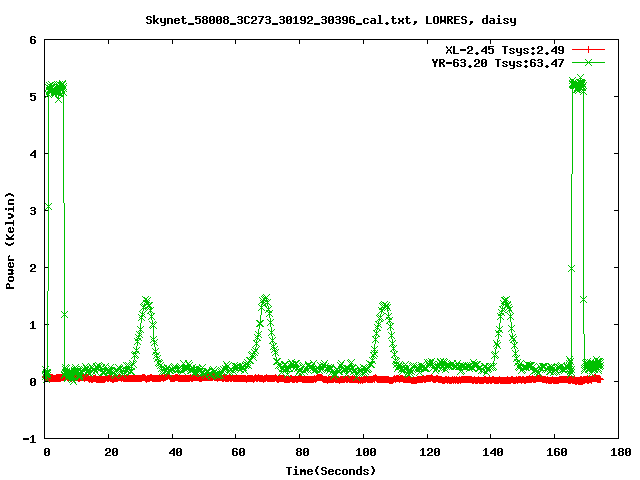Image resolution: width=640 pixels, height=480 pixels.
Task: Click the y-axis tick label -1
Action: [x=30, y=439]
